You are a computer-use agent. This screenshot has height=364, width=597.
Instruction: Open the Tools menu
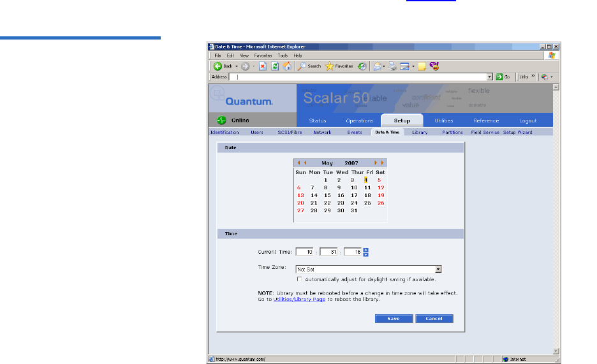click(x=283, y=55)
